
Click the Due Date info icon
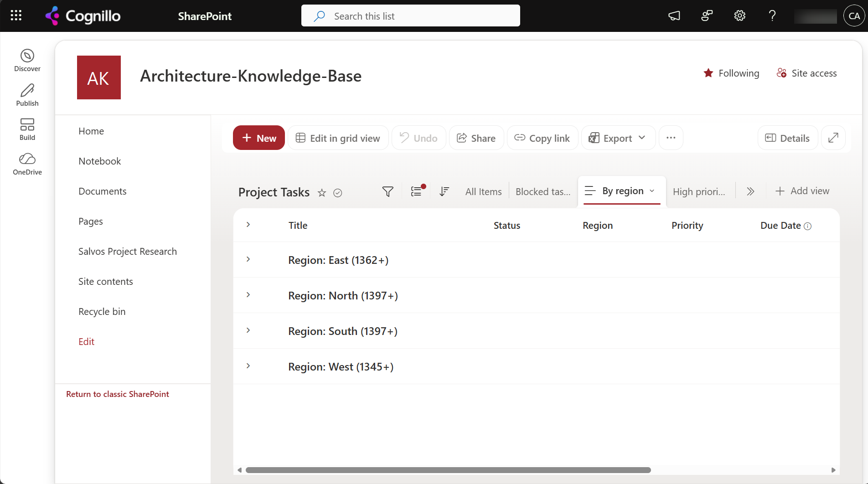pos(808,227)
